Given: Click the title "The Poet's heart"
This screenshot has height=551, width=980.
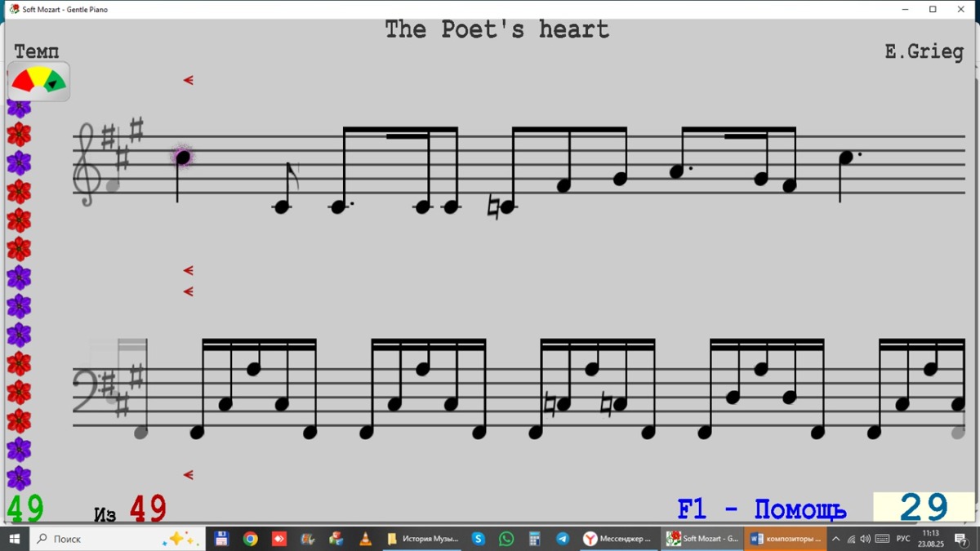Looking at the screenshot, I should [x=497, y=30].
